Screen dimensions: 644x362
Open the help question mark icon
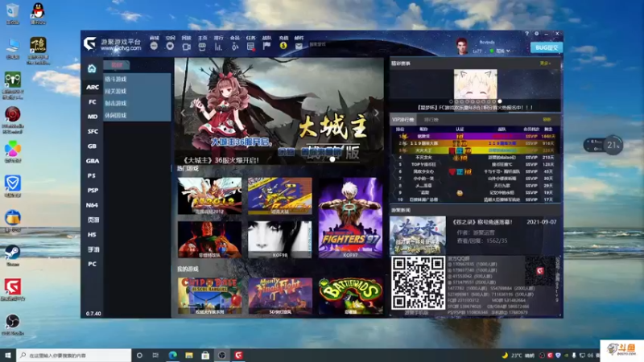click(527, 34)
